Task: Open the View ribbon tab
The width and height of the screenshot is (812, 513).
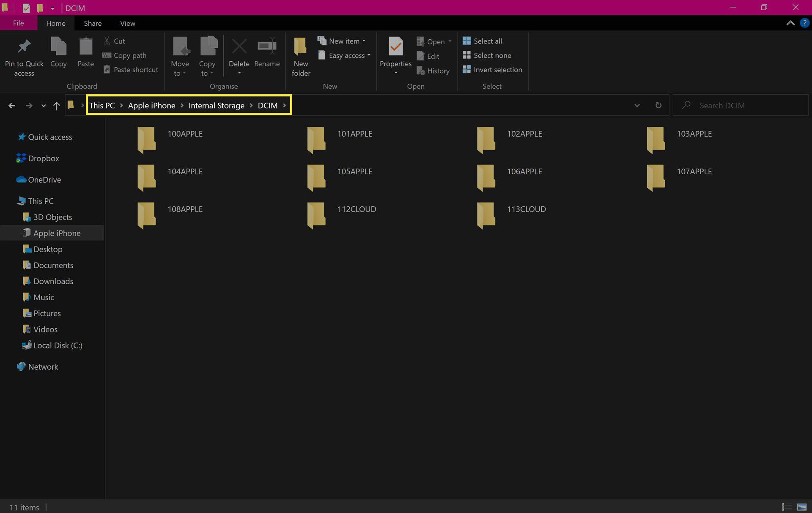Action: coord(127,23)
